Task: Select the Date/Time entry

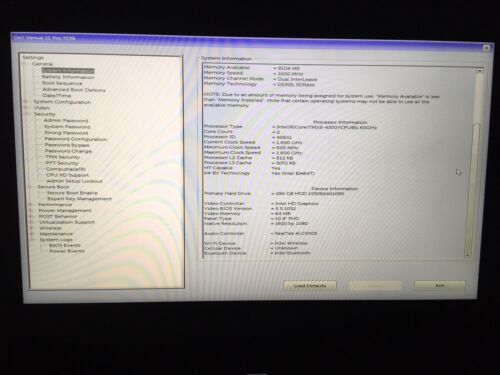Action: click(57, 95)
